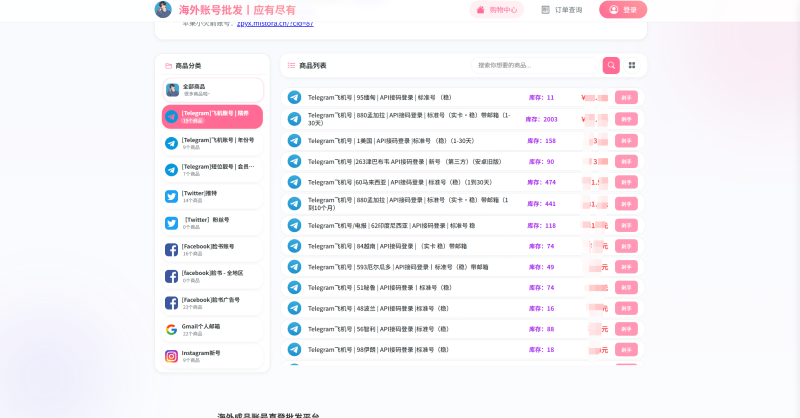Click Telegram icon of 95缅甸 product
Image resolution: width=800 pixels, height=418 pixels.
(294, 98)
